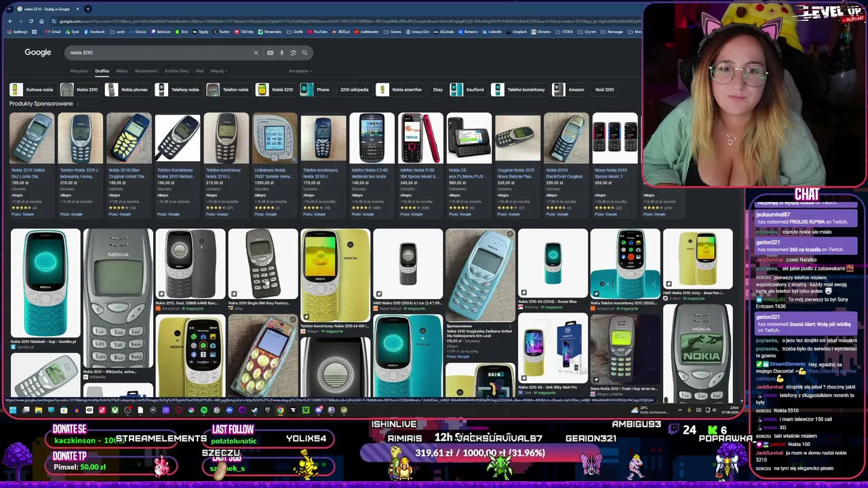This screenshot has width=868, height=488.
Task: Expand the Narzędzia tools menu
Action: pos(300,71)
